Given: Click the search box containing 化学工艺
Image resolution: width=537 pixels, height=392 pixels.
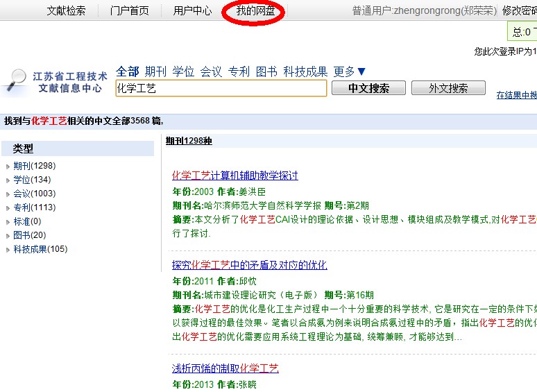Looking at the screenshot, I should 220,88.
